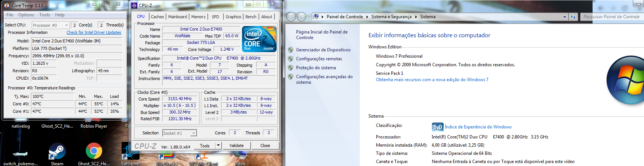Open the File menu in Core Temp
The height and width of the screenshot is (166, 644).
[x=10, y=15]
